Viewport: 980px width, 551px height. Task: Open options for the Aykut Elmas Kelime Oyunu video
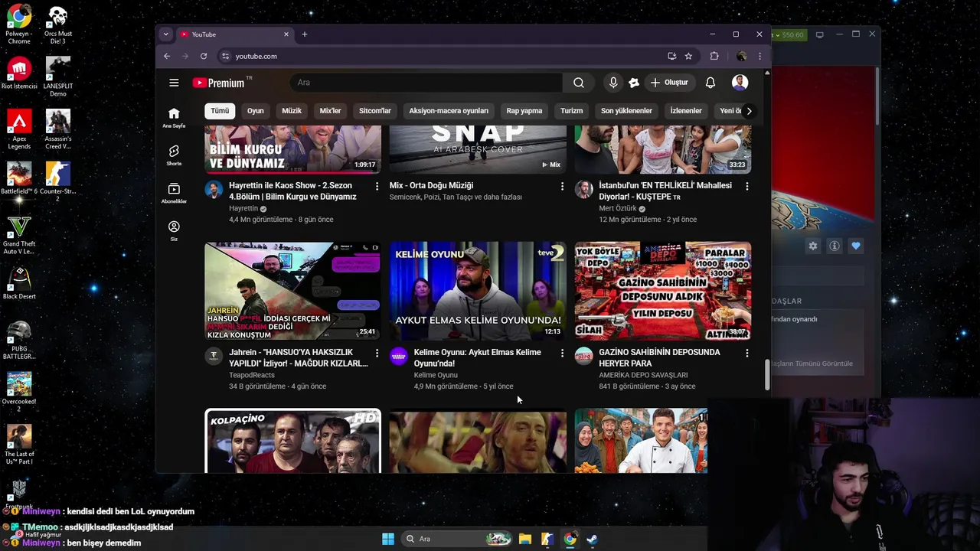point(562,353)
